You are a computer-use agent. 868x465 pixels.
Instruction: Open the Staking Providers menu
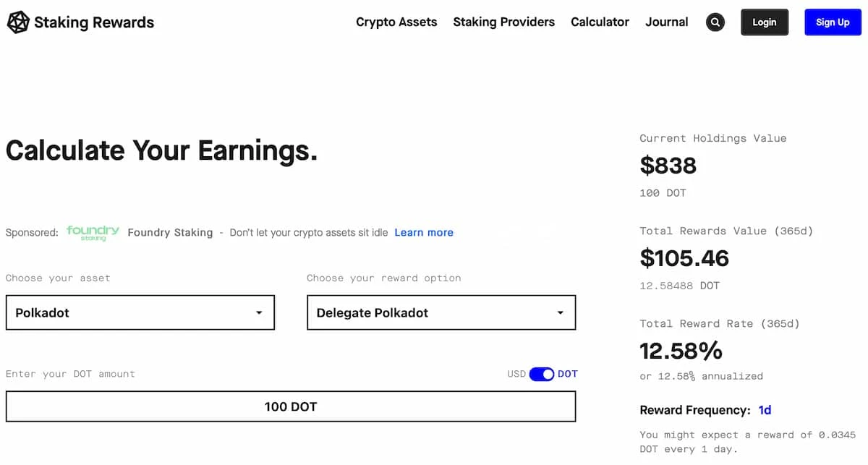click(x=504, y=22)
